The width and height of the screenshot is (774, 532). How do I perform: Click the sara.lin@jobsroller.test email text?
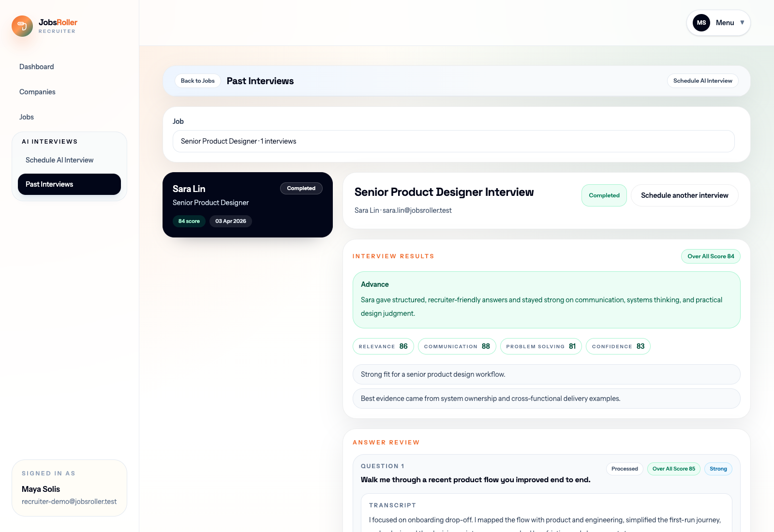pyautogui.click(x=417, y=210)
